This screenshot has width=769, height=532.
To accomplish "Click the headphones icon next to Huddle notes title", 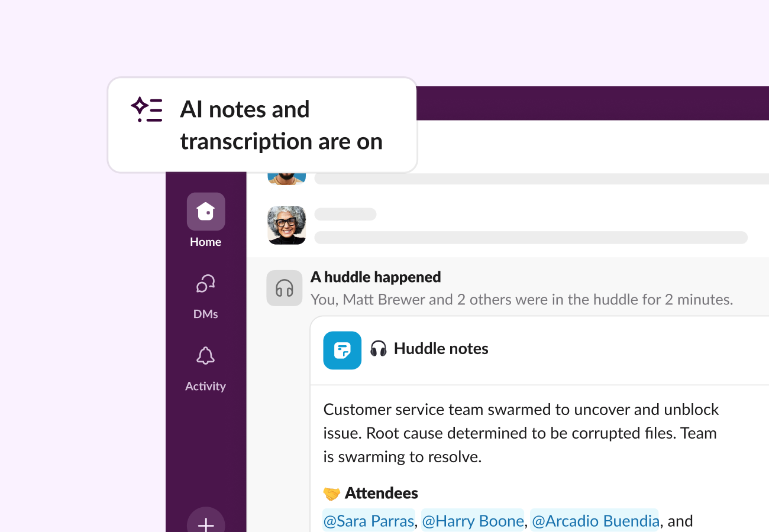I will click(x=379, y=349).
